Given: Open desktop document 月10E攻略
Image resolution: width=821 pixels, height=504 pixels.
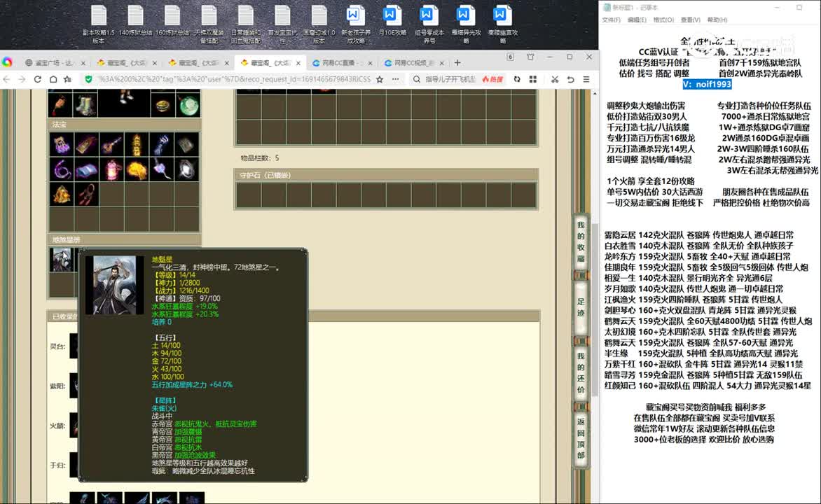Looking at the screenshot, I should 392,21.
